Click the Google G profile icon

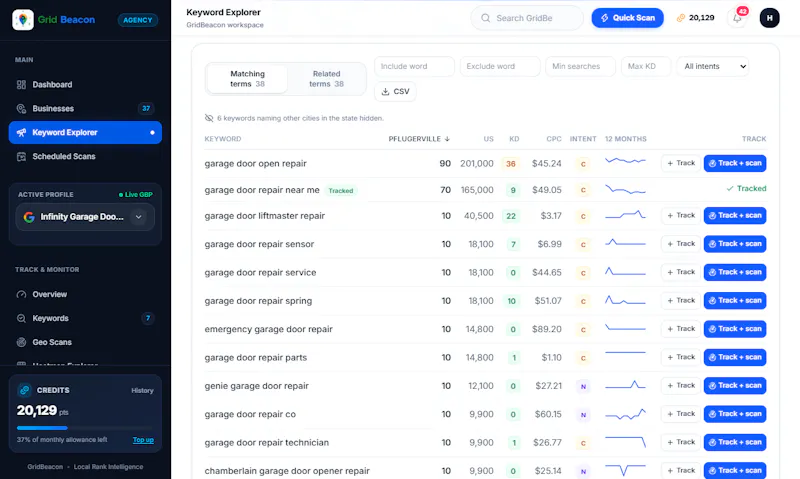(29, 217)
